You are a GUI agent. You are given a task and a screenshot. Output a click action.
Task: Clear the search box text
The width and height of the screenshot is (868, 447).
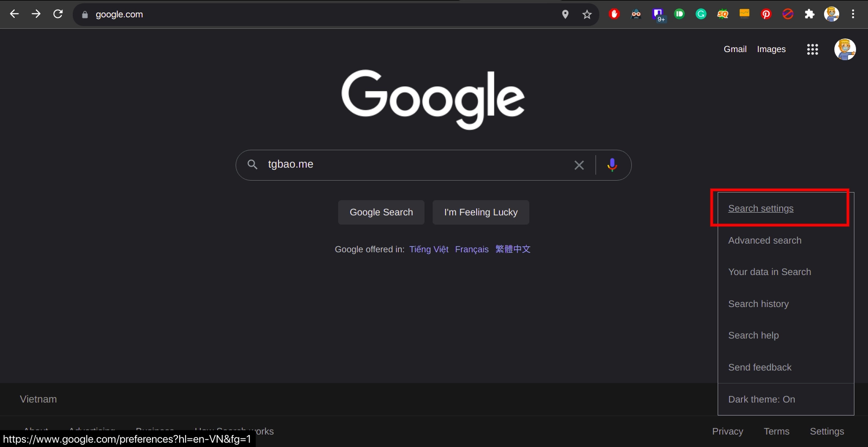coord(579,165)
